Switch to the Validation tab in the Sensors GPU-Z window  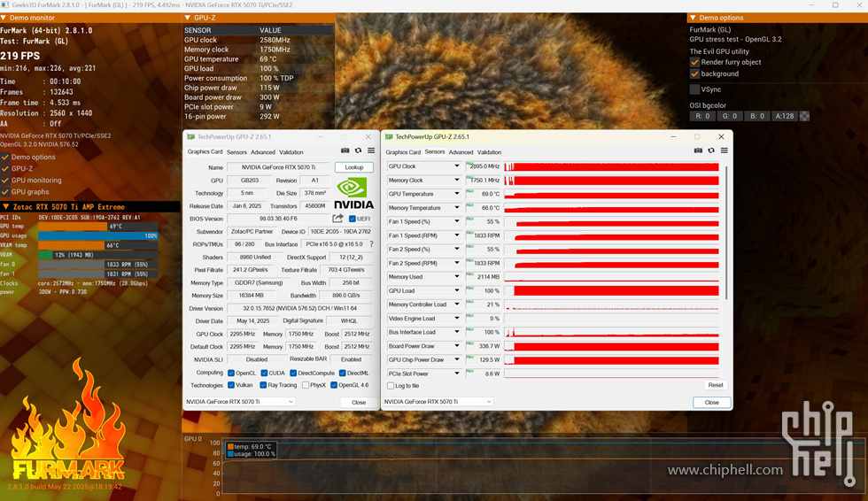pos(489,152)
